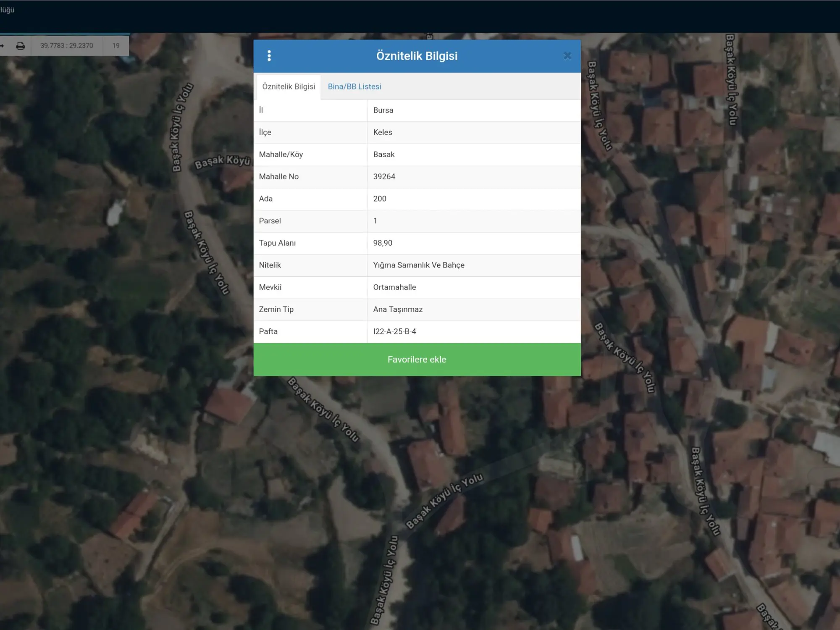Click the printer icon in map toolbar
Screen dimensions: 840x630
click(20, 45)
